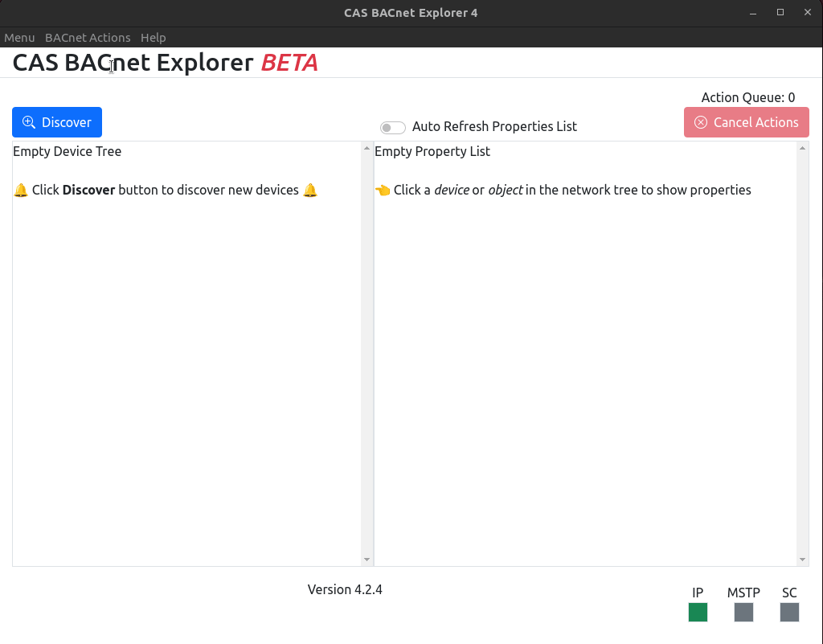823x644 pixels.
Task: Click the first bell icon before Click Discover
Action: 20,190
